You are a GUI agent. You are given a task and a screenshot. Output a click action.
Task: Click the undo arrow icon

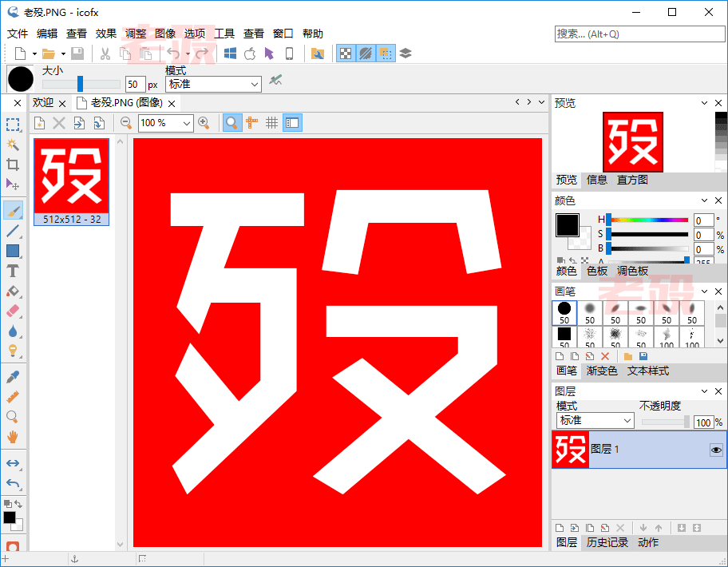(x=173, y=54)
